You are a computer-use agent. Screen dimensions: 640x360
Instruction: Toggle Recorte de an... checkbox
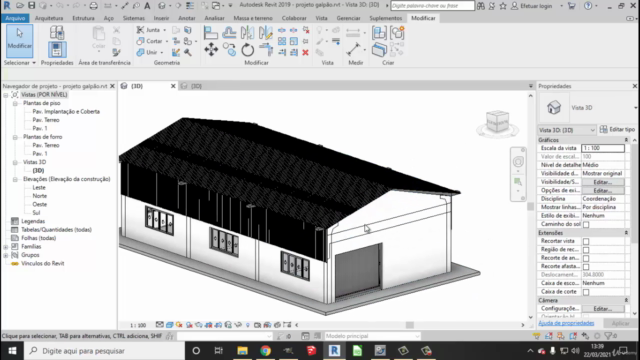(x=586, y=258)
